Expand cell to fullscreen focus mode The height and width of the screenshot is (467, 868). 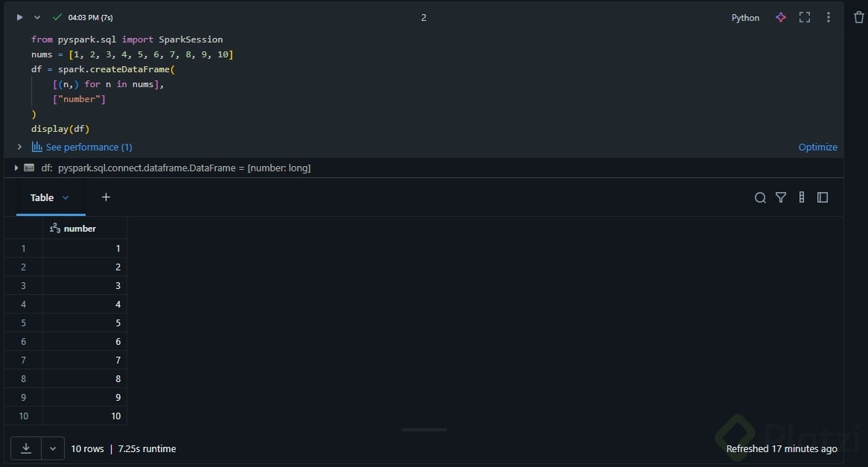(x=805, y=17)
